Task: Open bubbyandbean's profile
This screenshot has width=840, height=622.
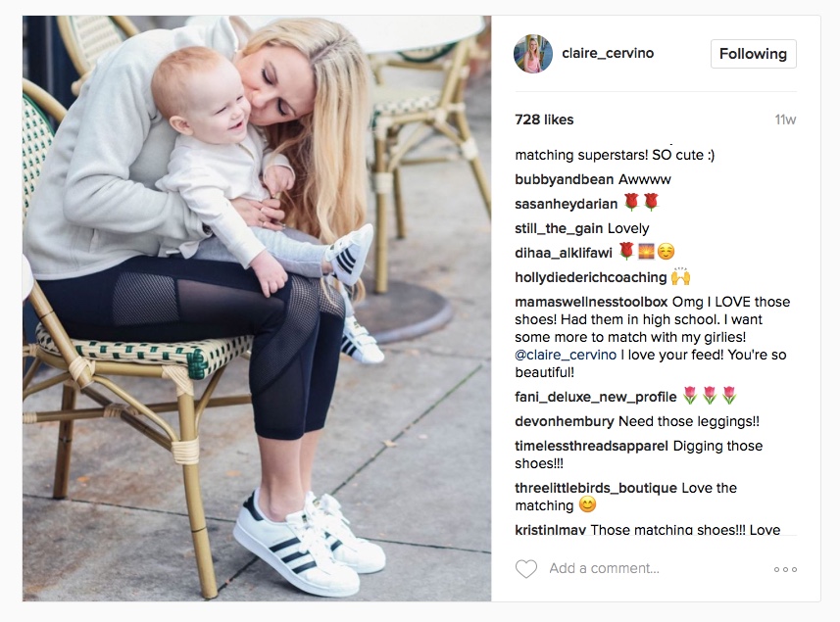Action: point(565,179)
